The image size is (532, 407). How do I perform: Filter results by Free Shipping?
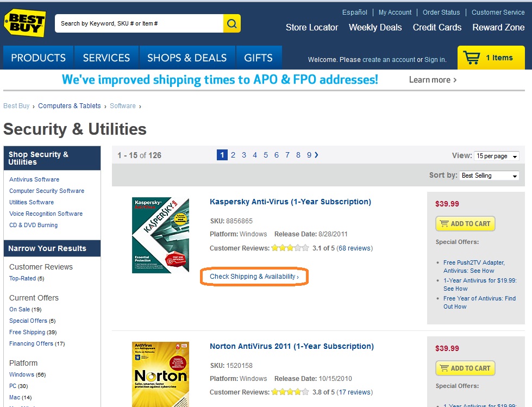pyautogui.click(x=27, y=332)
